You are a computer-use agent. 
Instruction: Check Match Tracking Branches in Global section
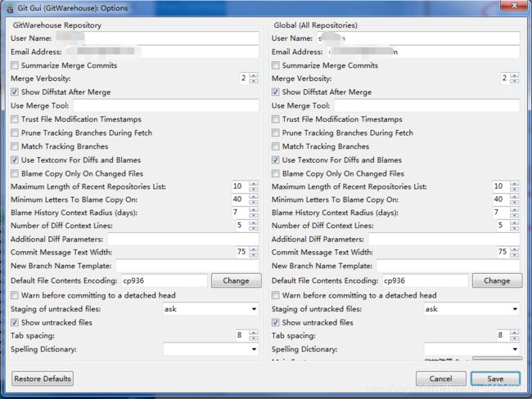coord(276,146)
